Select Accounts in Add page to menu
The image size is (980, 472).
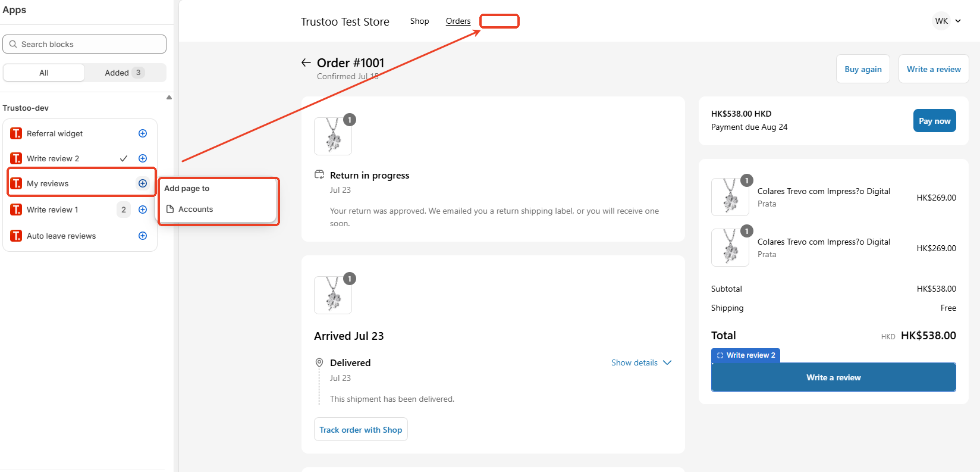pos(196,209)
